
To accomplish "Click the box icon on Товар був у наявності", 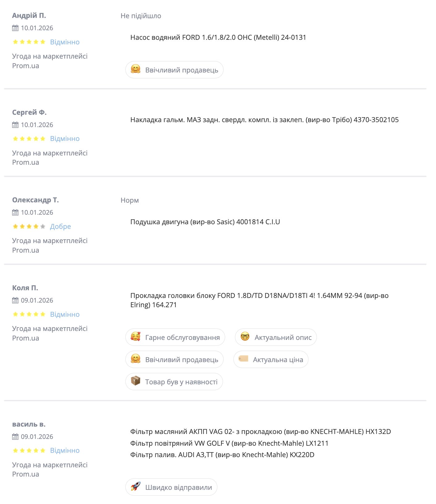I will click(x=136, y=381).
